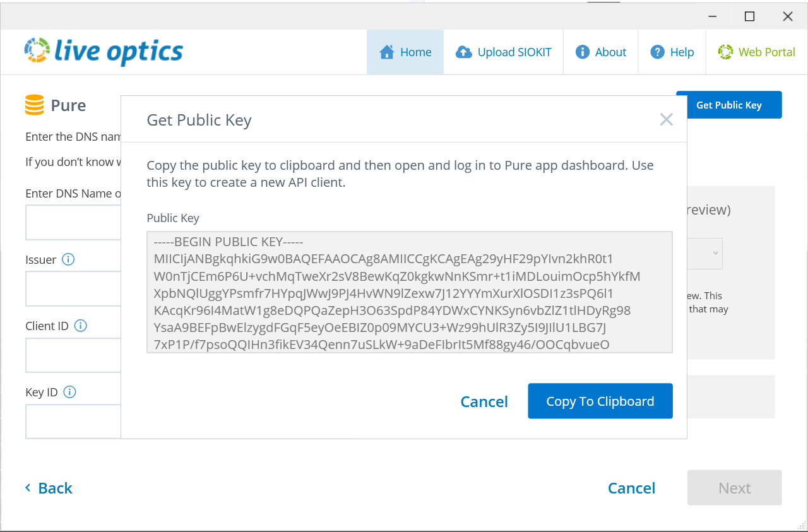Viewport: 808px width, 532px height.
Task: Click the info icon beside Client ID
Action: [81, 326]
